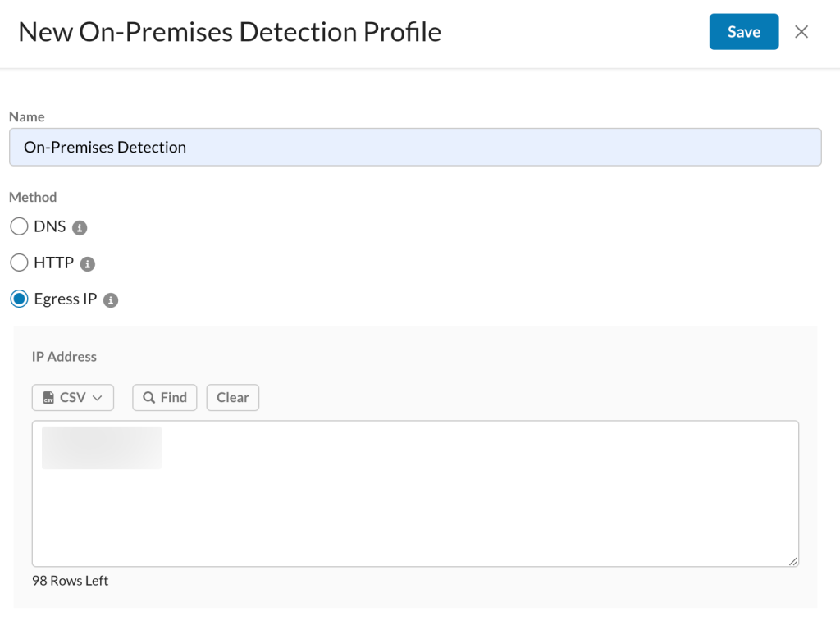This screenshot has height=621, width=840.
Task: Show info tooltip next to DNS
Action: (x=80, y=227)
